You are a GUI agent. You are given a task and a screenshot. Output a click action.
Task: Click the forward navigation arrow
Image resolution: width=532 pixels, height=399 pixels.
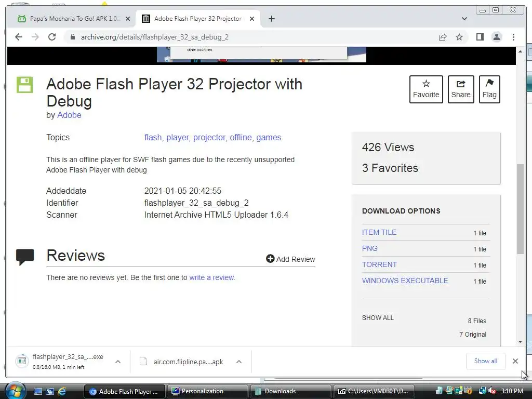pyautogui.click(x=35, y=37)
